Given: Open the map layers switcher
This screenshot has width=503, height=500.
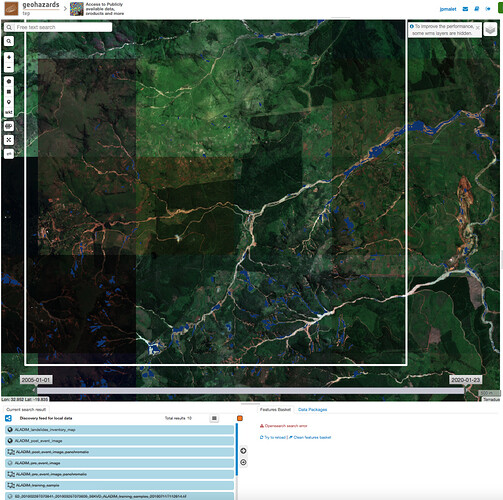Looking at the screenshot, I should [x=490, y=29].
